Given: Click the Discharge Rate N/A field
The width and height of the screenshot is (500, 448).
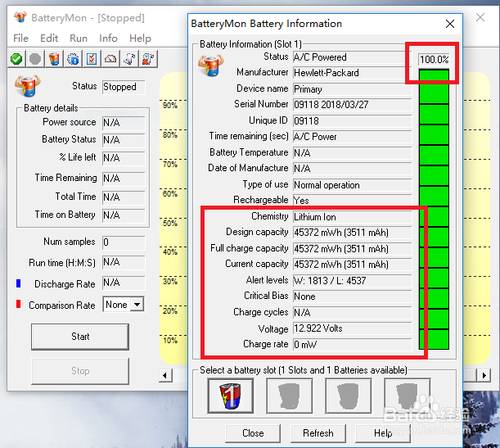Looking at the screenshot, I should click(124, 283).
